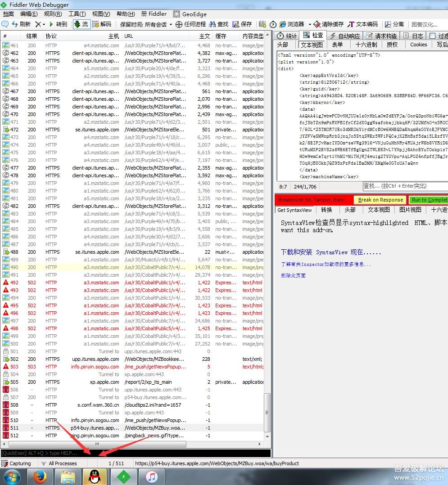Sort sessions by the 结果 column header

32,36
